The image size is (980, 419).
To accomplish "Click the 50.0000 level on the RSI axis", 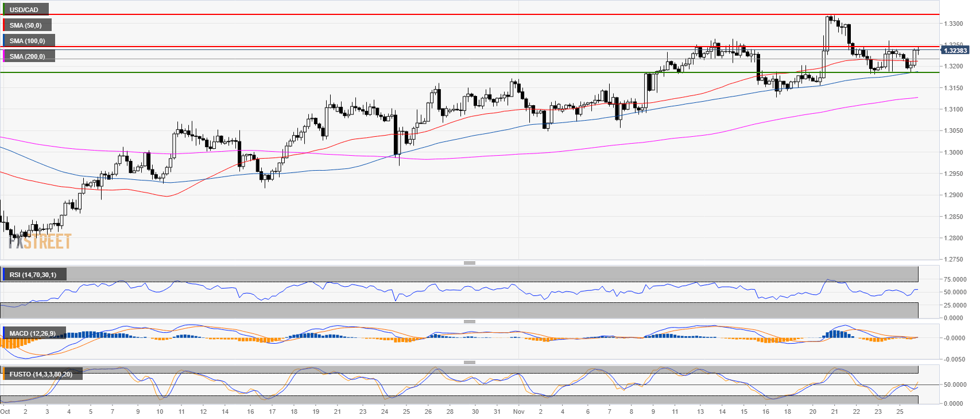I will pos(955,292).
